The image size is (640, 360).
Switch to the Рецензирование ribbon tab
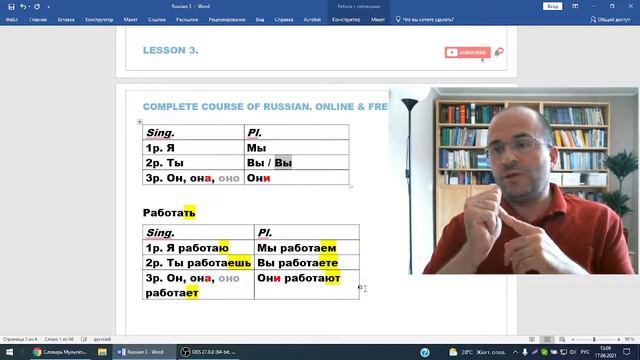click(227, 20)
